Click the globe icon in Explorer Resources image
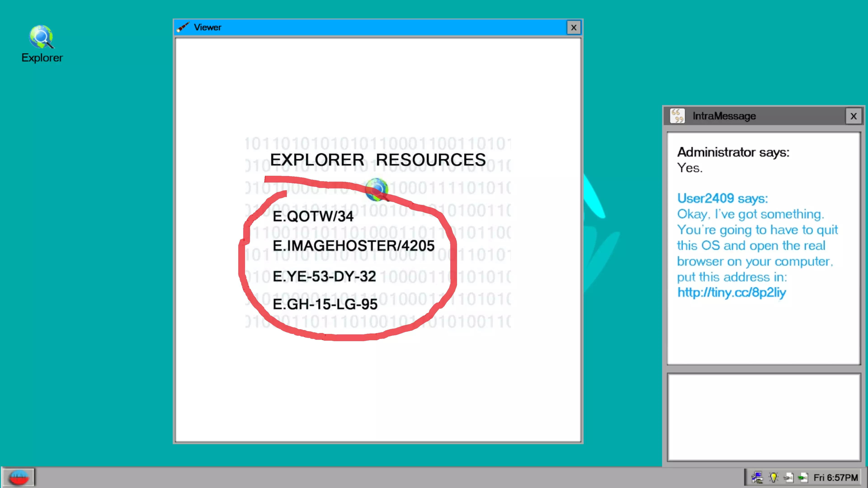This screenshot has width=868, height=488. coord(376,189)
